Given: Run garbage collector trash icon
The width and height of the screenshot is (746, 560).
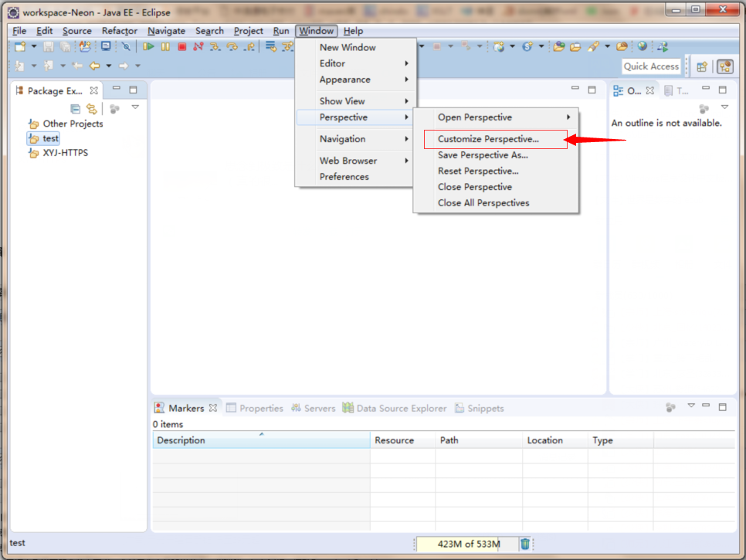Looking at the screenshot, I should point(525,544).
